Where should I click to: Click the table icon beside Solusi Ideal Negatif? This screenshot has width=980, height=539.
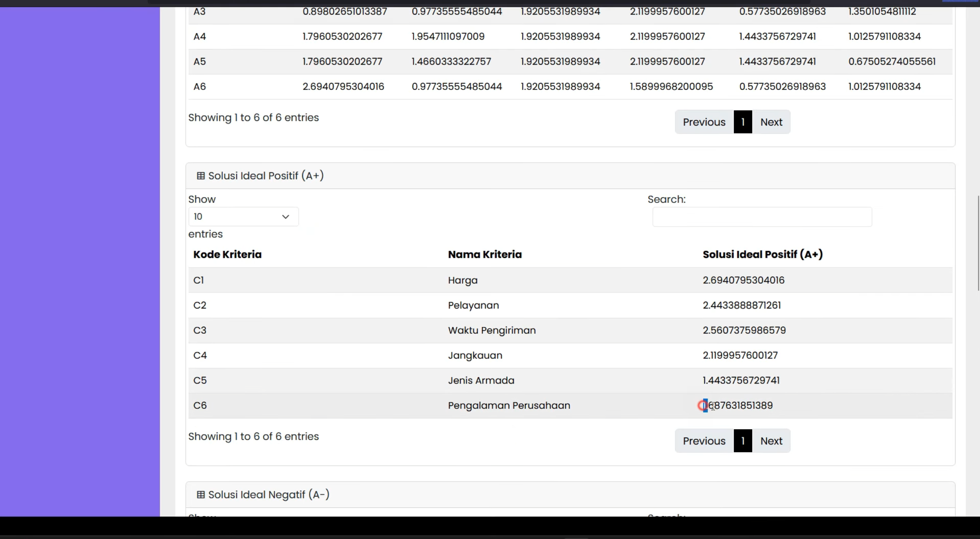pos(201,495)
